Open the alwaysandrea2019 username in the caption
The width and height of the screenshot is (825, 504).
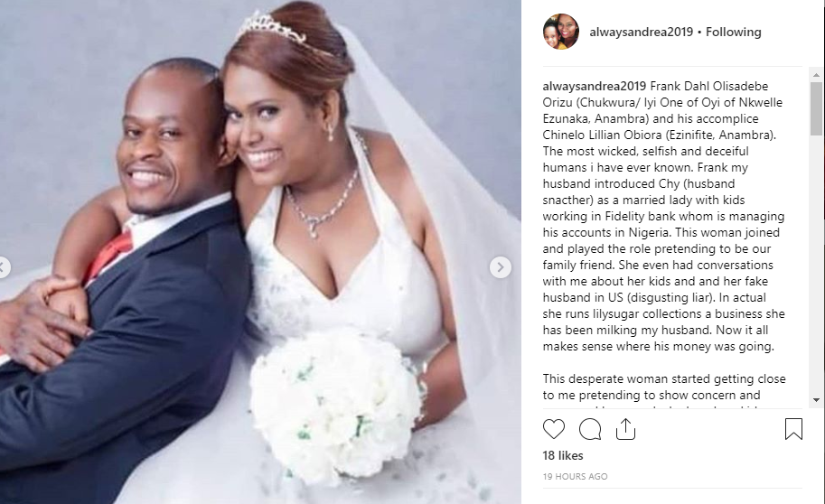coord(594,86)
